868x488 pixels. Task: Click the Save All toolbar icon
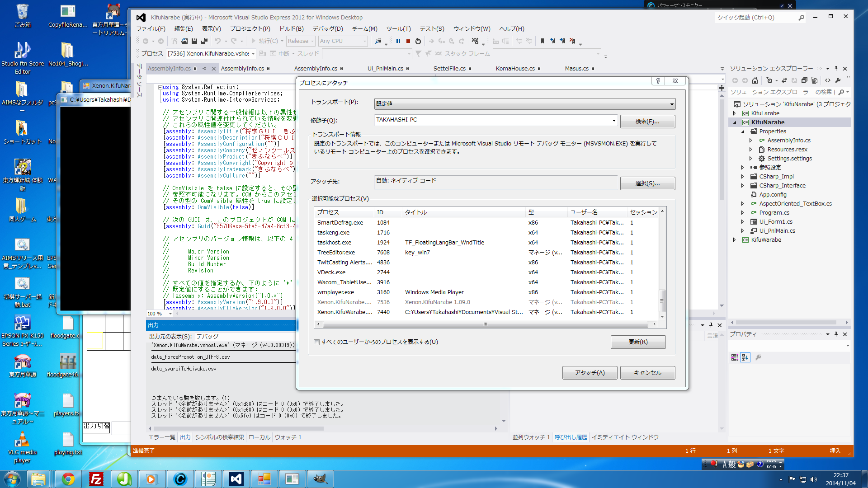[x=204, y=41]
